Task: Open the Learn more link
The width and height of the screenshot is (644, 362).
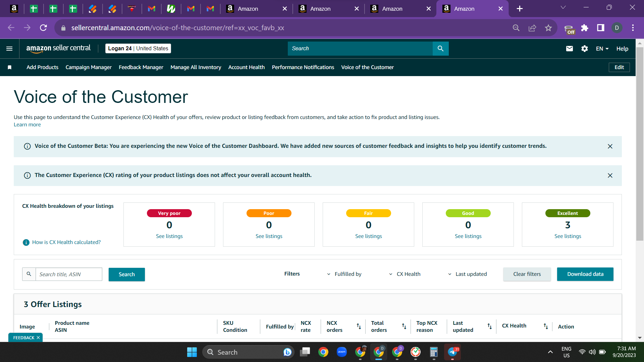Action: (x=27, y=125)
